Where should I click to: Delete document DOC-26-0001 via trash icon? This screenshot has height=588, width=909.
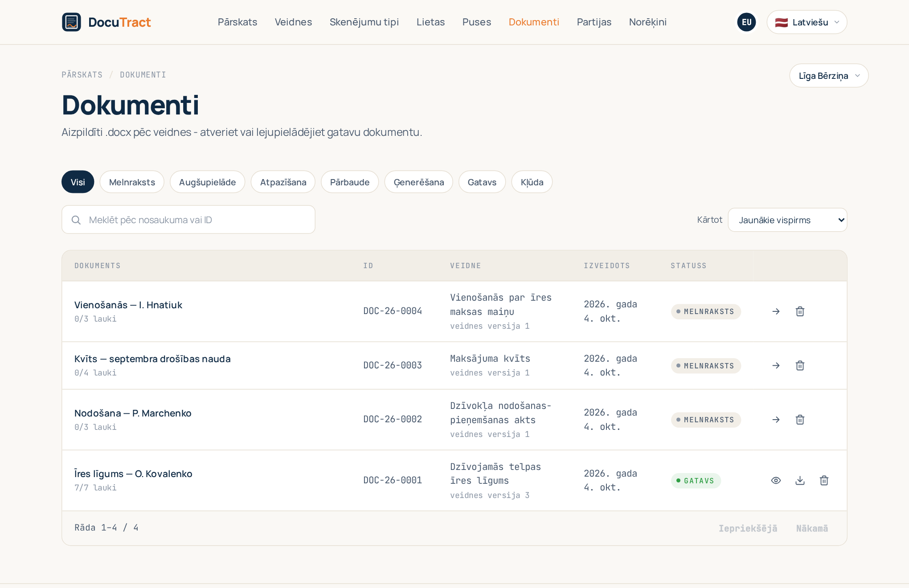(x=824, y=480)
